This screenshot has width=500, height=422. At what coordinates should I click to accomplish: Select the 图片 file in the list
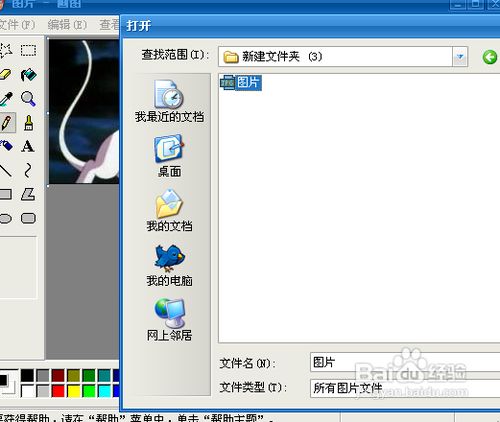pyautogui.click(x=241, y=82)
